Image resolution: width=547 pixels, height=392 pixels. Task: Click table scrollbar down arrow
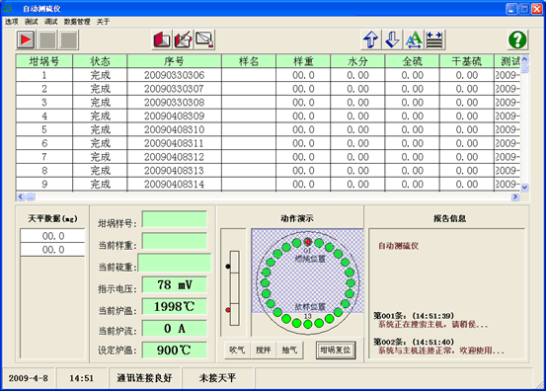524,188
